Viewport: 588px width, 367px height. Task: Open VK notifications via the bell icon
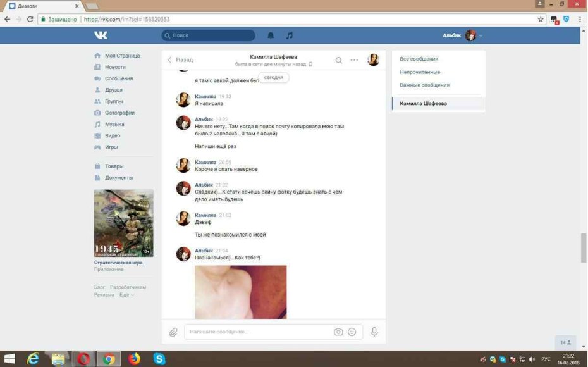270,36
